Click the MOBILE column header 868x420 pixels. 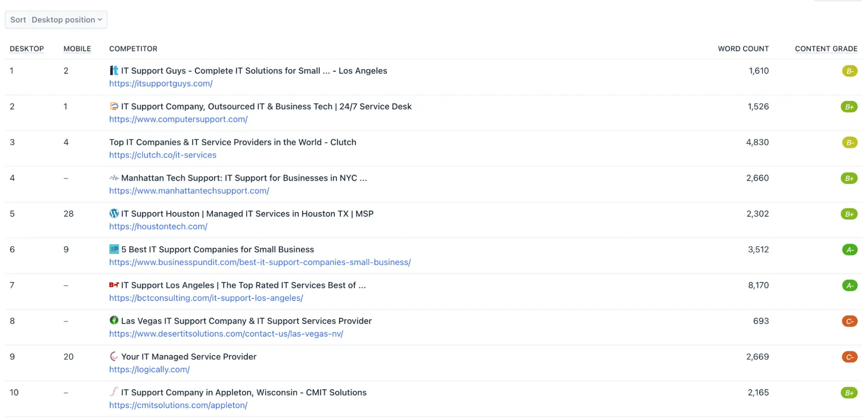tap(77, 49)
